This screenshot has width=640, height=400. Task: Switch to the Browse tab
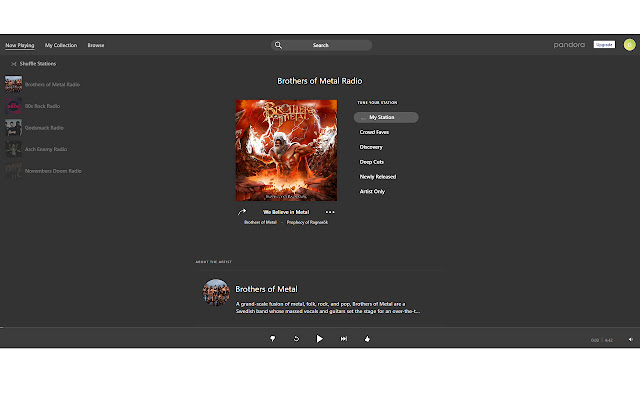[96, 45]
